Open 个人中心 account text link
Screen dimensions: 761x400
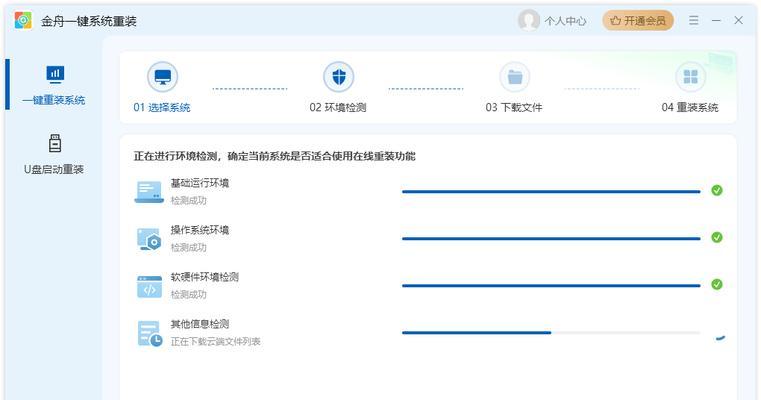tap(565, 21)
